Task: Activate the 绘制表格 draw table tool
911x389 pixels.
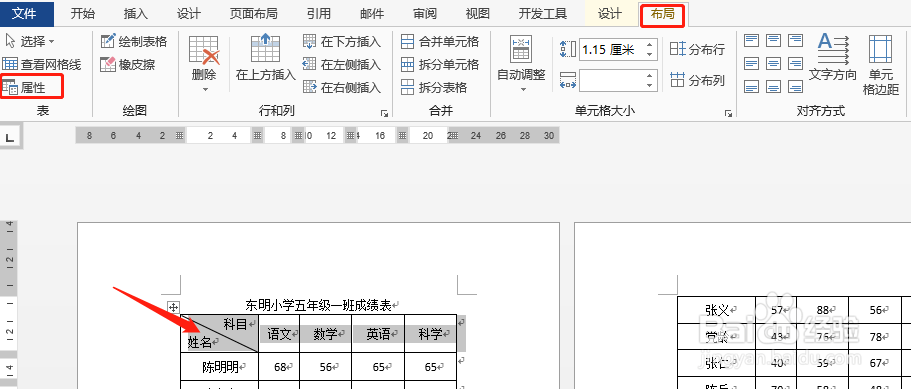Action: point(134,42)
